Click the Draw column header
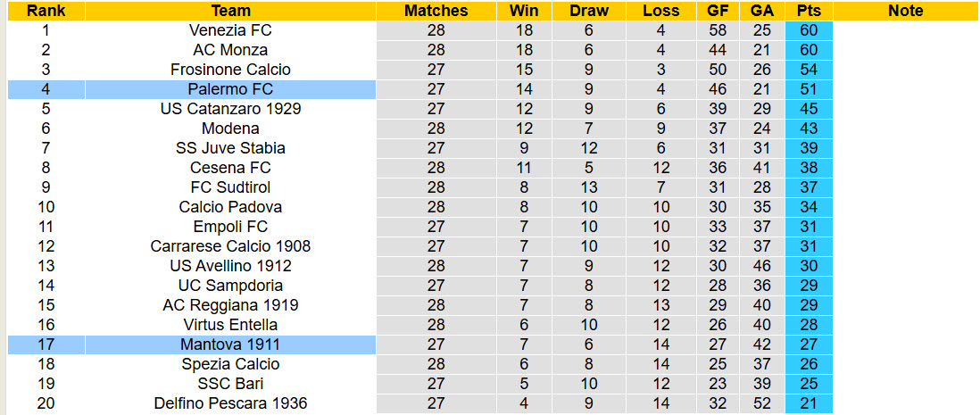This screenshot has width=980, height=415. 589,11
